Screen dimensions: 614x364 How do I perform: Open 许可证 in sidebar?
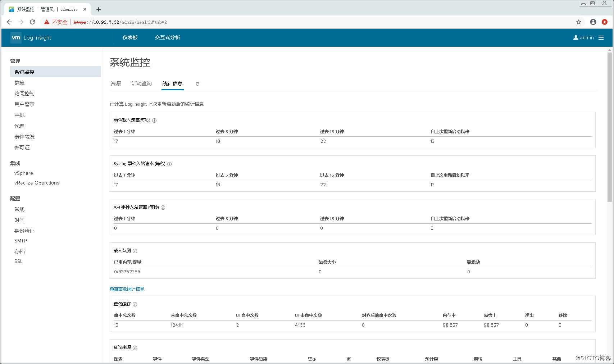tap(22, 147)
